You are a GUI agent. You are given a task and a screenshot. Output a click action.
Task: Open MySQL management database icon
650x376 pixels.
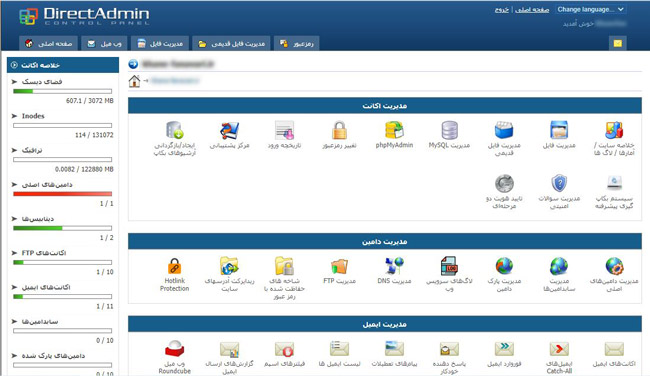(x=449, y=130)
